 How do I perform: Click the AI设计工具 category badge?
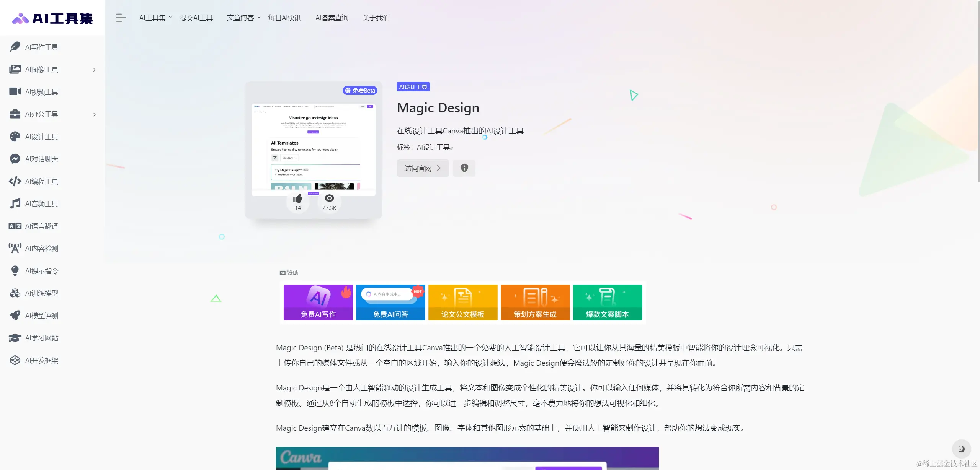point(413,87)
